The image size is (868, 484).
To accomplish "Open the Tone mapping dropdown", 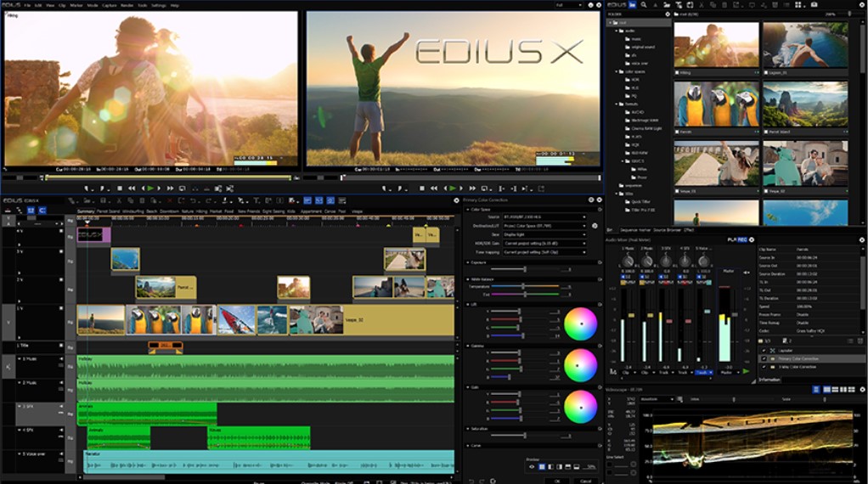I will [544, 252].
